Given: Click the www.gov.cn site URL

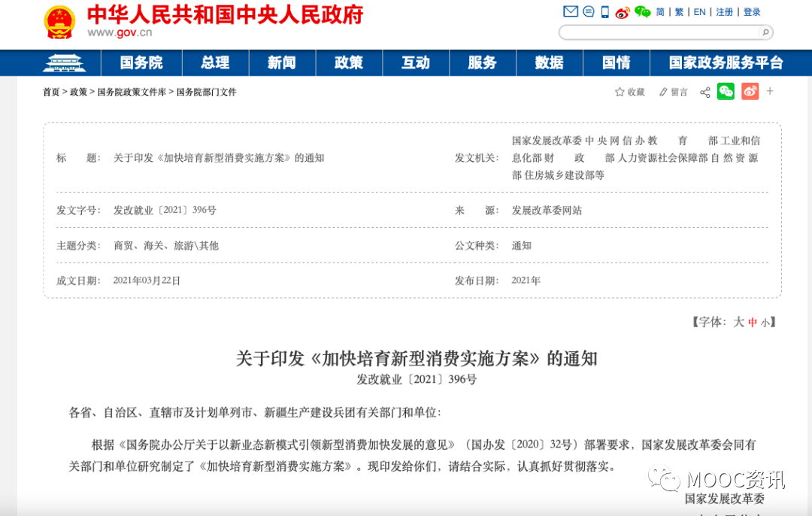Looking at the screenshot, I should (120, 32).
